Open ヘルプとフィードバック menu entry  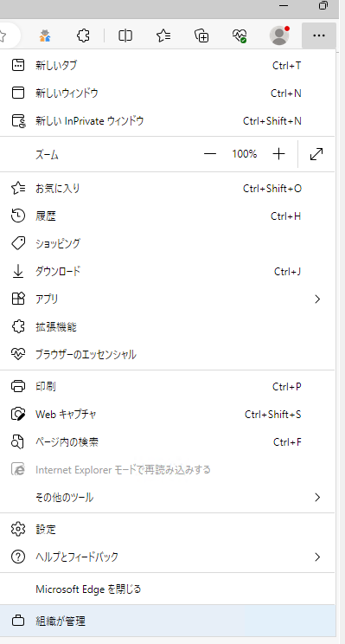tap(168, 557)
